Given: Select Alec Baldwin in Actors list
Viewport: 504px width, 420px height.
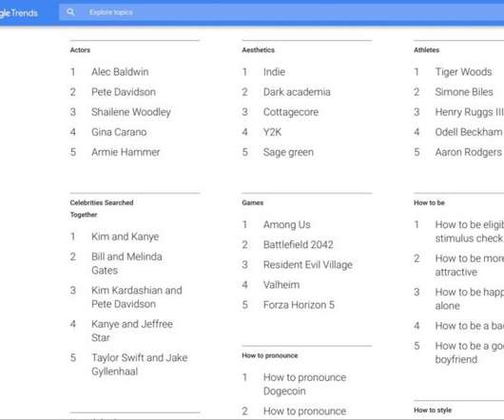Looking at the screenshot, I should [120, 72].
